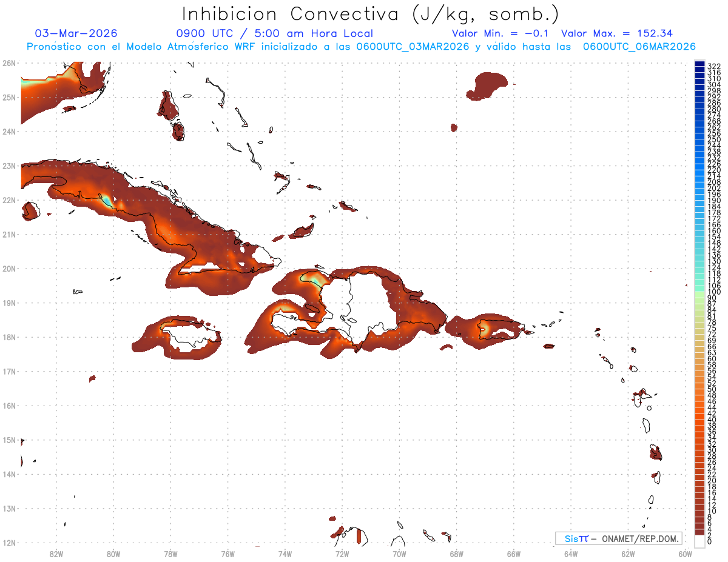Click the '25N' latitude label

tap(9, 97)
